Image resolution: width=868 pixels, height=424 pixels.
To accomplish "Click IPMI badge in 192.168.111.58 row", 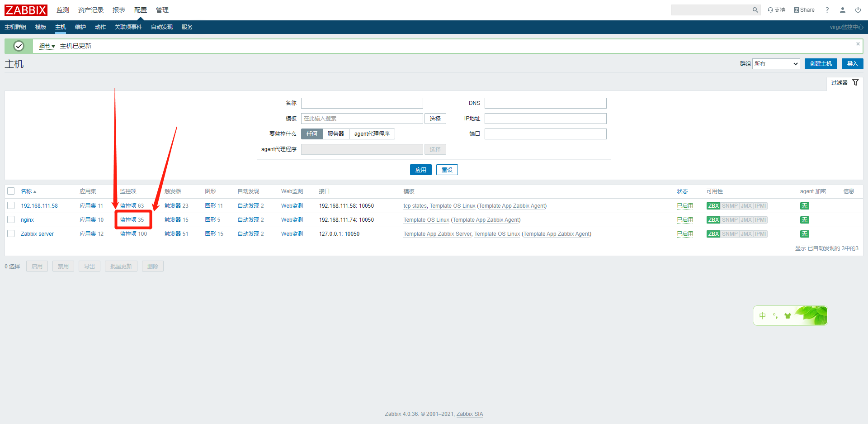I will (761, 206).
